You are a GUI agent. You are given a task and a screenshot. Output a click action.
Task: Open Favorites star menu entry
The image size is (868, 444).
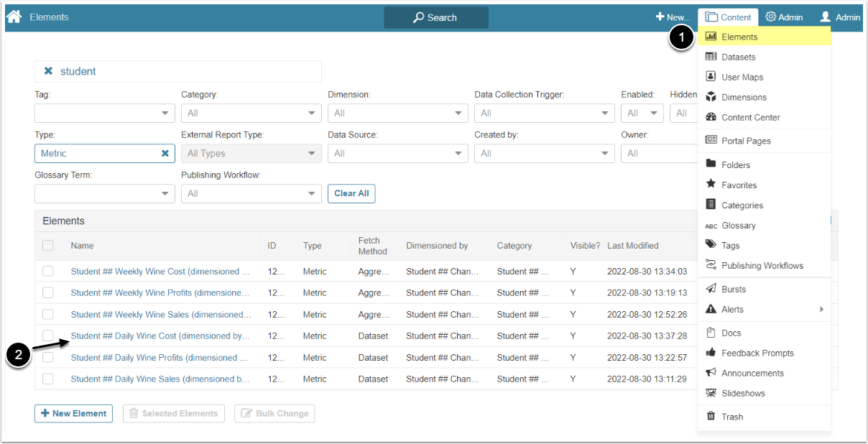click(739, 185)
